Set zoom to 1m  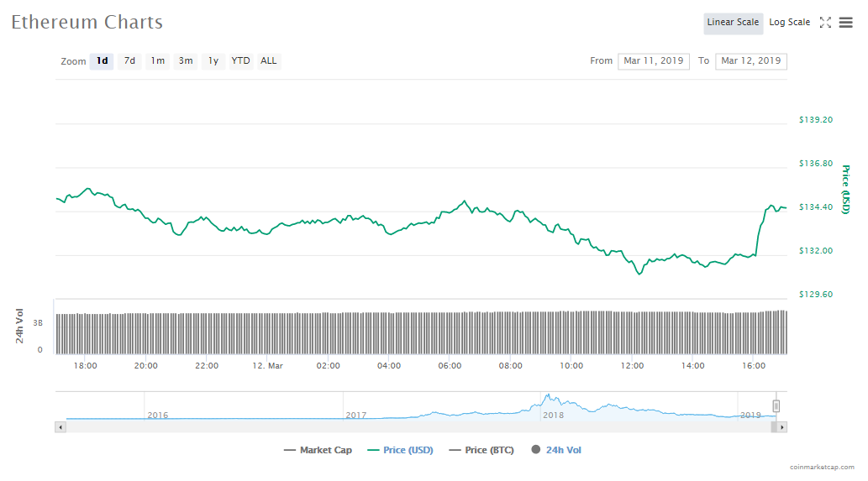[x=157, y=61]
